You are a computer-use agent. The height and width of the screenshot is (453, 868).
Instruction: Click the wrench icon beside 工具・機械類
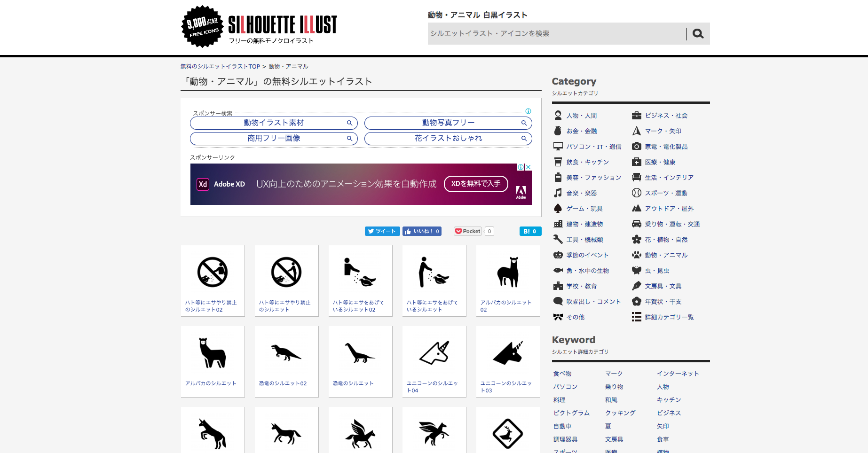pos(558,239)
